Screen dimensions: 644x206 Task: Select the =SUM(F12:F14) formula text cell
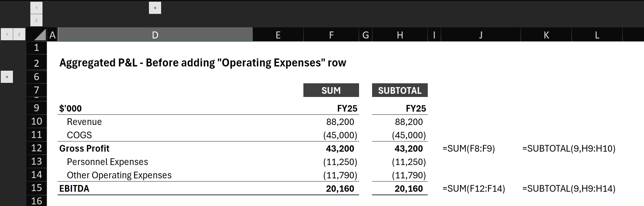point(474,189)
